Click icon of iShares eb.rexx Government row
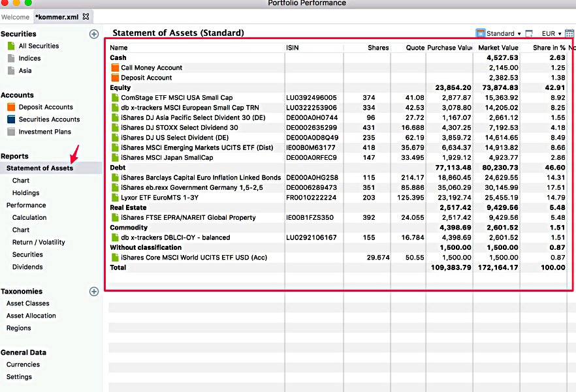This screenshot has width=576, height=392. coord(115,187)
